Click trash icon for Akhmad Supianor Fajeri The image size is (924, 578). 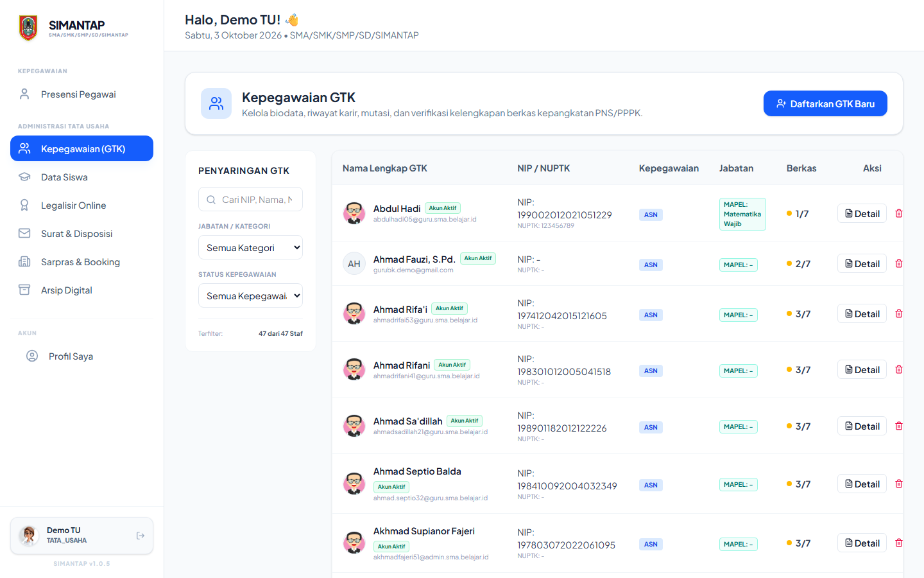(x=899, y=543)
